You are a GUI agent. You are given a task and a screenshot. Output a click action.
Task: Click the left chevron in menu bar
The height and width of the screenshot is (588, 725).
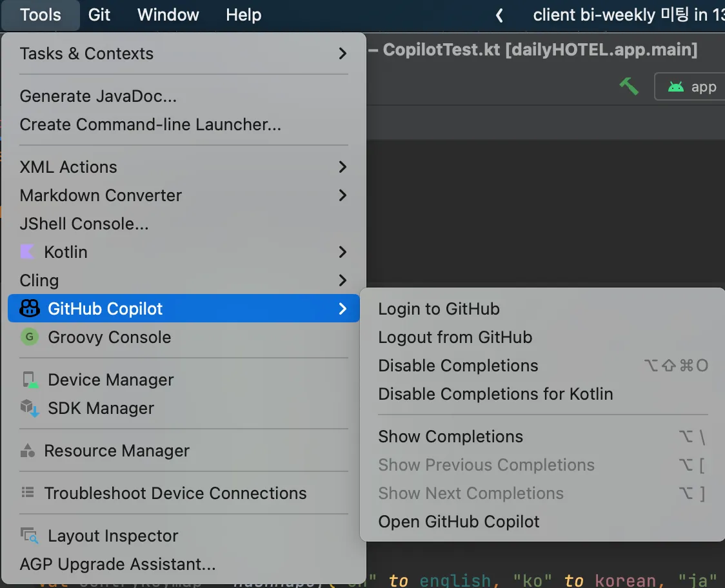click(x=499, y=15)
